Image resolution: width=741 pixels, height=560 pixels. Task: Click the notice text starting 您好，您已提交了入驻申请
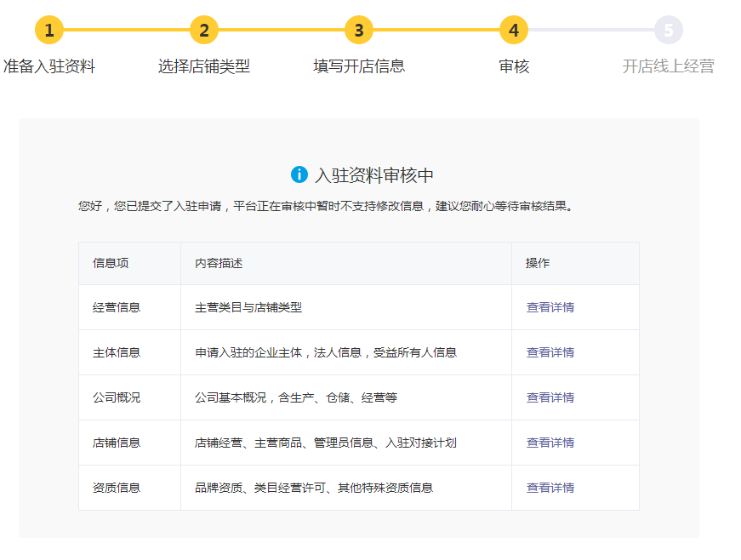coord(326,207)
